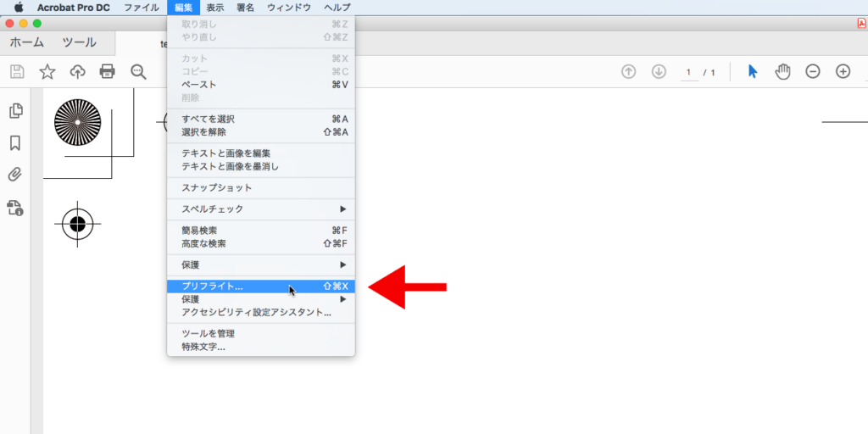This screenshot has height=434, width=868.
Task: Choose スナップショット menu item
Action: [x=261, y=187]
